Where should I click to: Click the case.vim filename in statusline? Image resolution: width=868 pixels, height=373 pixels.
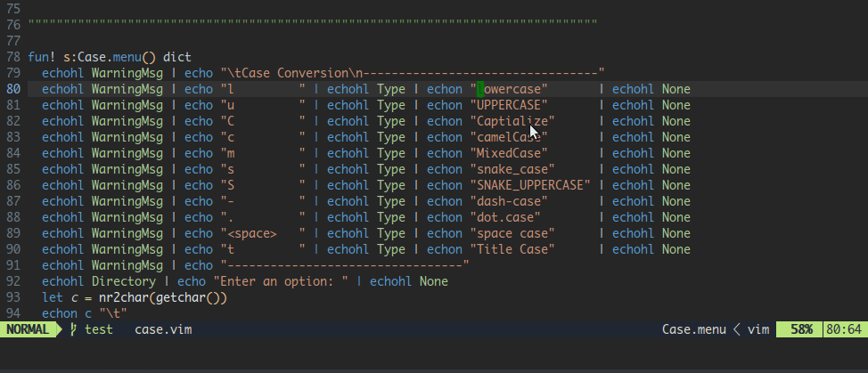163,329
